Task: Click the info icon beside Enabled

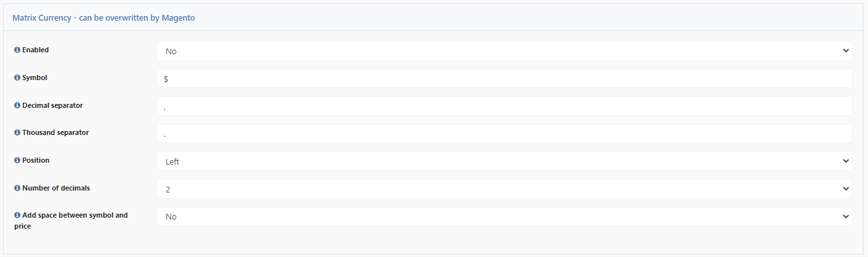Action: click(x=17, y=50)
